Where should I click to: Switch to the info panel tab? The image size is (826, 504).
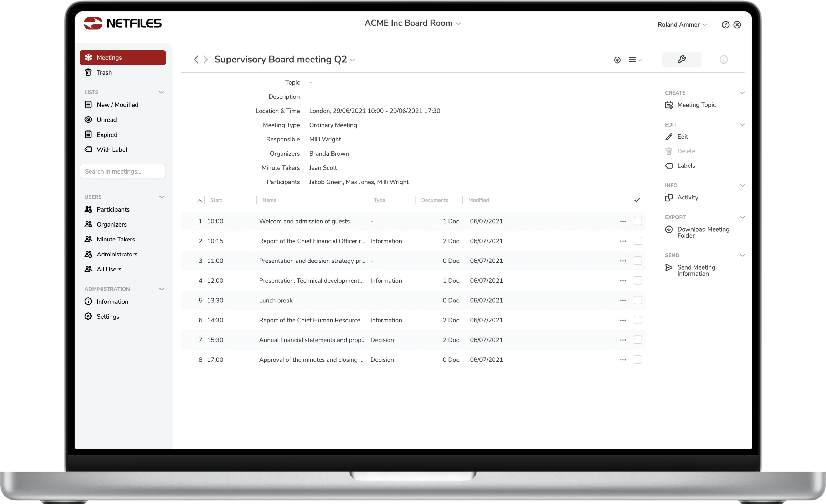724,59
